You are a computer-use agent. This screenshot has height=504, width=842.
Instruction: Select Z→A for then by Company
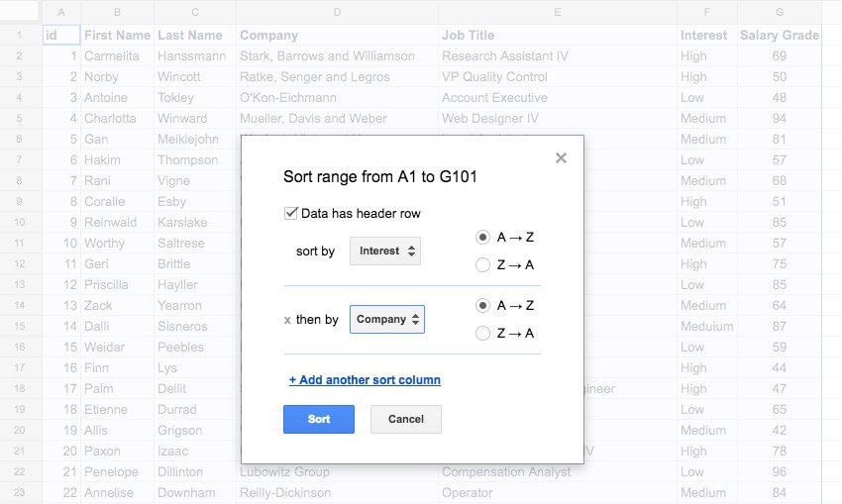coord(482,334)
